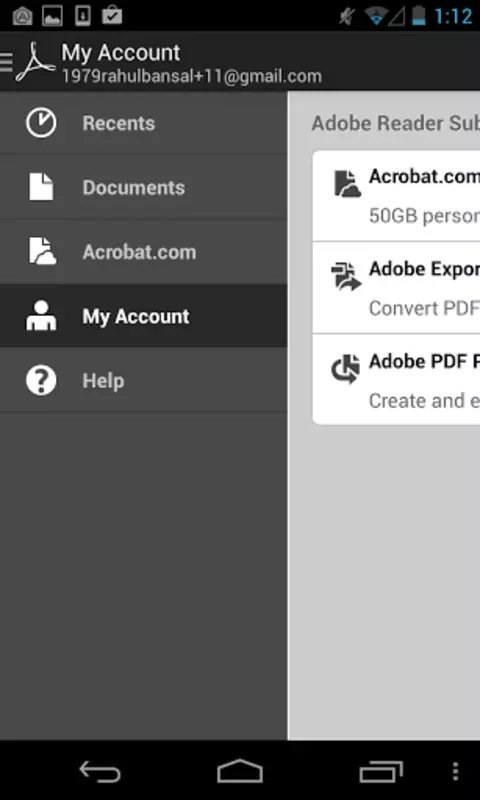Image resolution: width=480 pixels, height=800 pixels.
Task: Open the Documents menu item
Action: [143, 187]
